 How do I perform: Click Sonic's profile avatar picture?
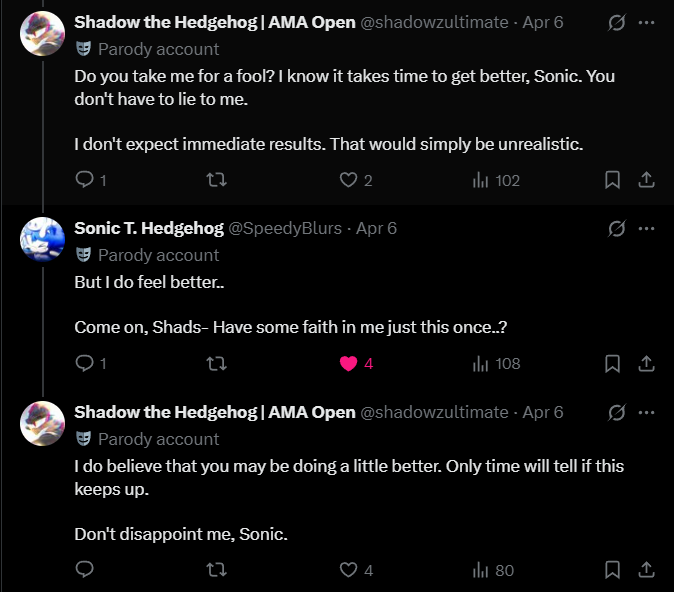coord(43,240)
